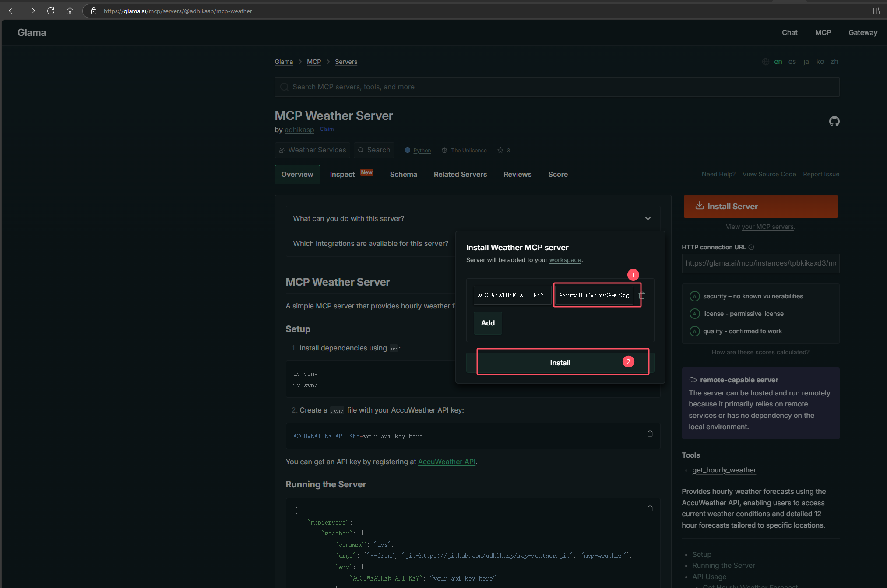This screenshot has height=588, width=887.
Task: Click the API key value input field
Action: tap(593, 295)
